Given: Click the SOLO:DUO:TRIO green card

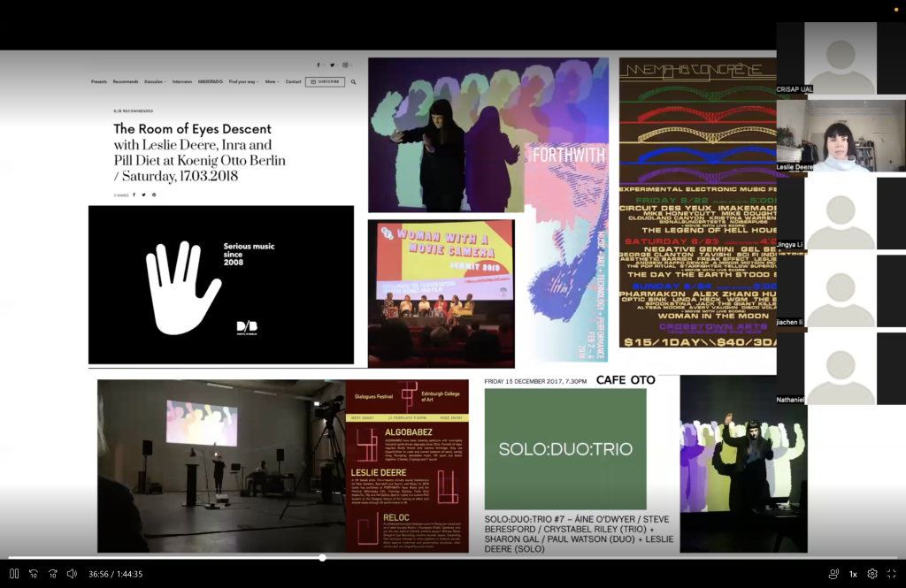Looking at the screenshot, I should (565, 449).
